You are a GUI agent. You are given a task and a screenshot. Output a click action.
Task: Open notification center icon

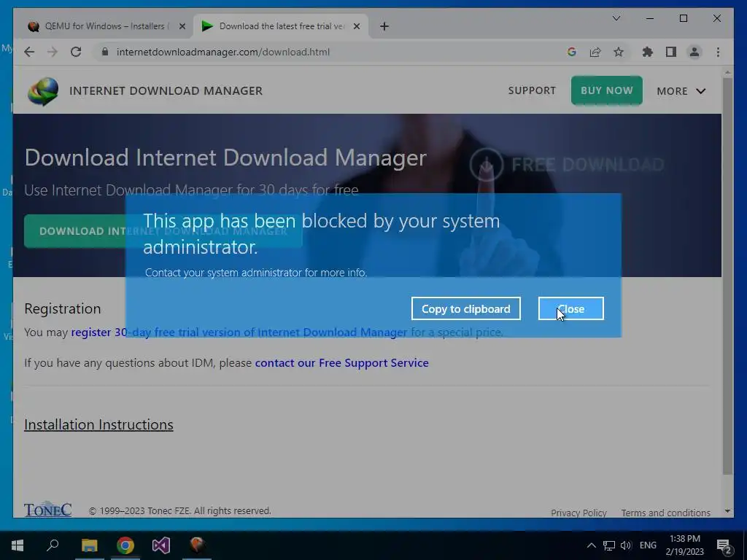click(x=724, y=546)
